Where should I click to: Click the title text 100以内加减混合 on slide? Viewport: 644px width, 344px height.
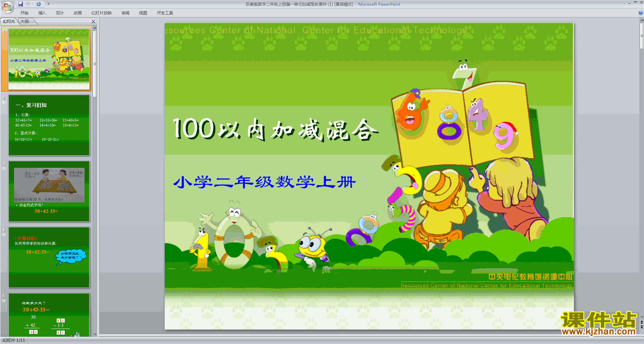coord(276,129)
